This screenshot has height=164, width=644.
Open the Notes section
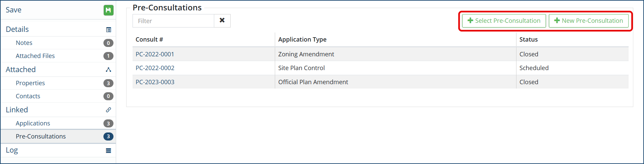pos(24,43)
